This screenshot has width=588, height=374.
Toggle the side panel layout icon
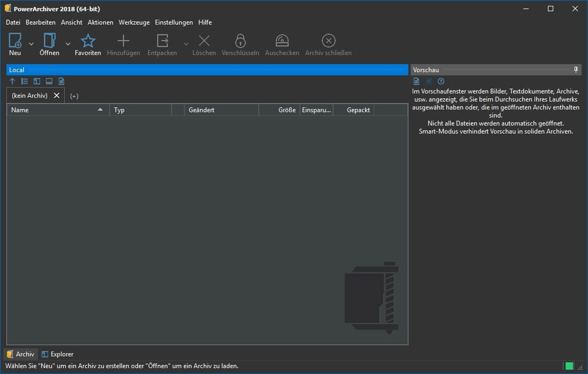(37, 81)
